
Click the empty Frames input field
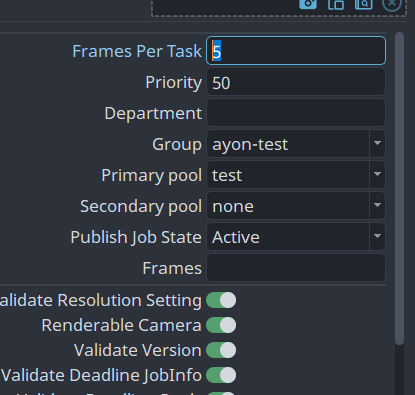pos(296,268)
